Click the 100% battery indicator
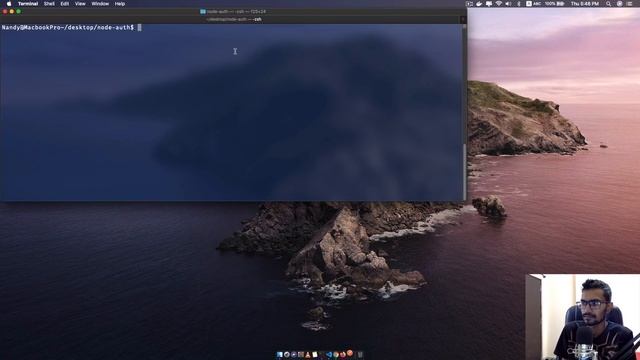 (554, 4)
